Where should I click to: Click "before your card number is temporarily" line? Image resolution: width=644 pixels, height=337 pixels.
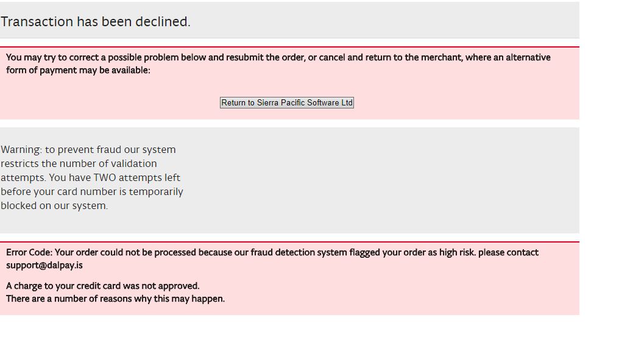click(92, 192)
